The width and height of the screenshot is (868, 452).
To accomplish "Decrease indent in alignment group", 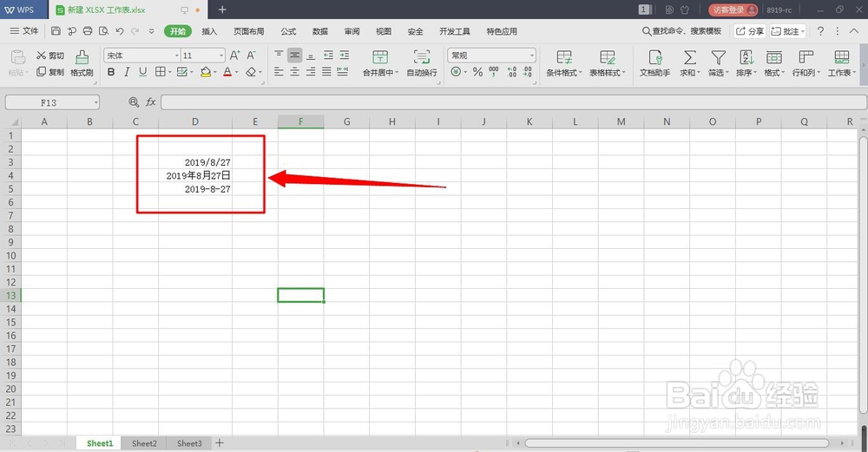I will coord(328,55).
